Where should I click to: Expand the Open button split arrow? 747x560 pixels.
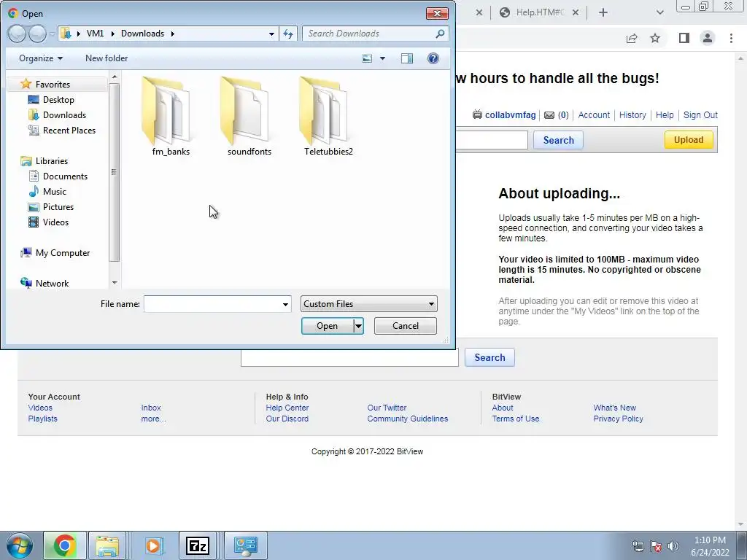click(358, 326)
